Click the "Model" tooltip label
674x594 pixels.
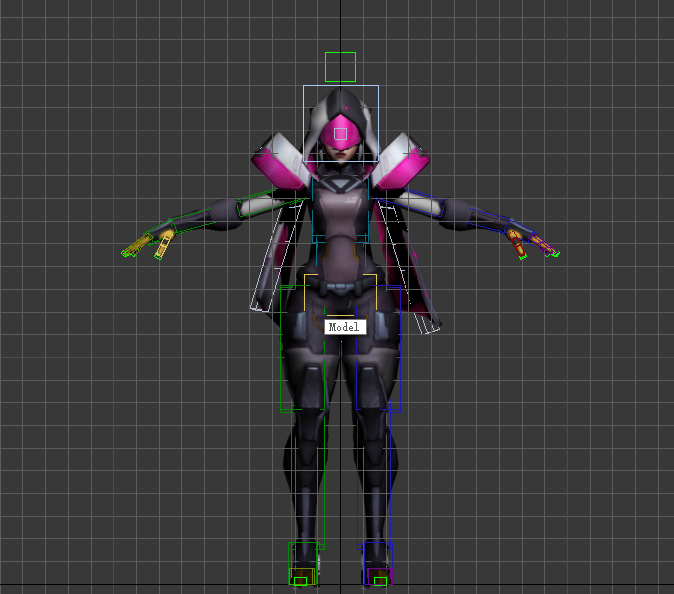[345, 327]
